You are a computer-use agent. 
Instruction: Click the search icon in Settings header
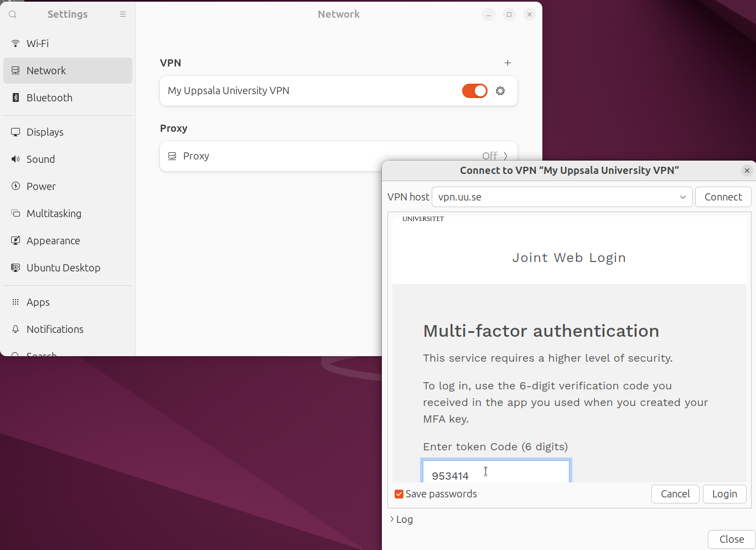pos(13,14)
